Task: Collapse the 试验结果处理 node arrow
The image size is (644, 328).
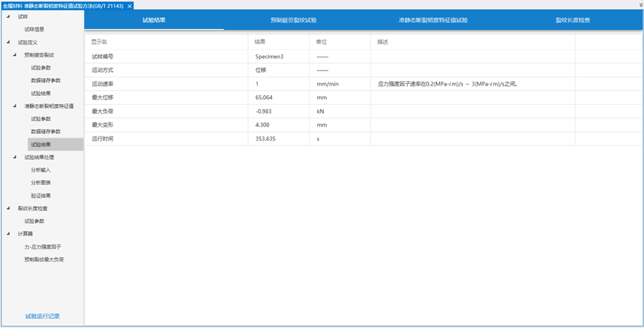Action: (x=14, y=157)
